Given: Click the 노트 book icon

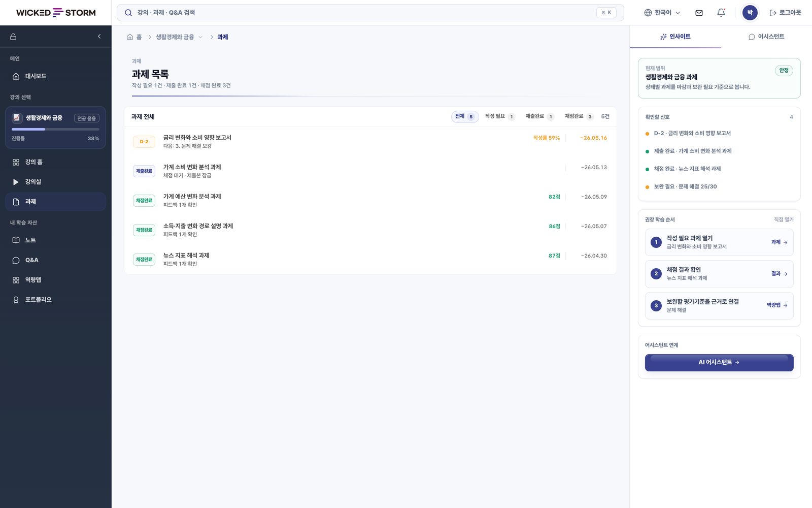Looking at the screenshot, I should pyautogui.click(x=16, y=240).
